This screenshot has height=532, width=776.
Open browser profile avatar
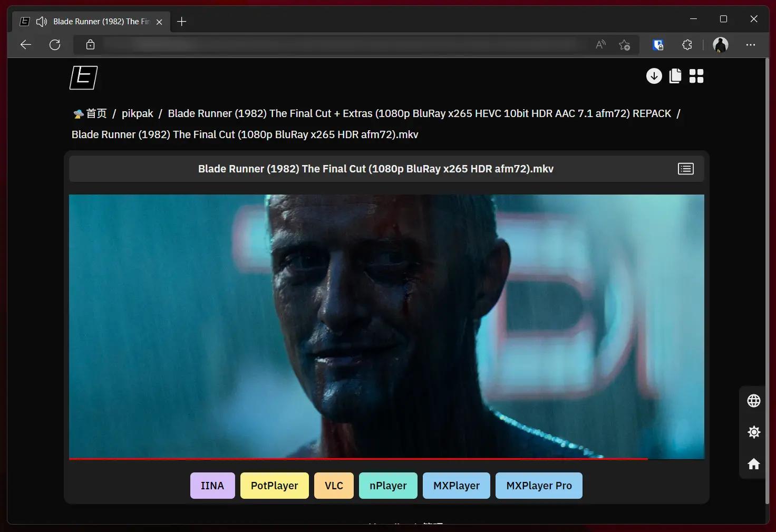pyautogui.click(x=721, y=45)
